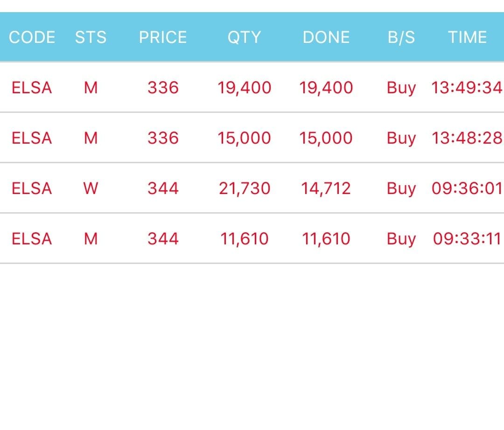The width and height of the screenshot is (504, 430).
Task: Sort orders by the TIME header
Action: tap(467, 37)
